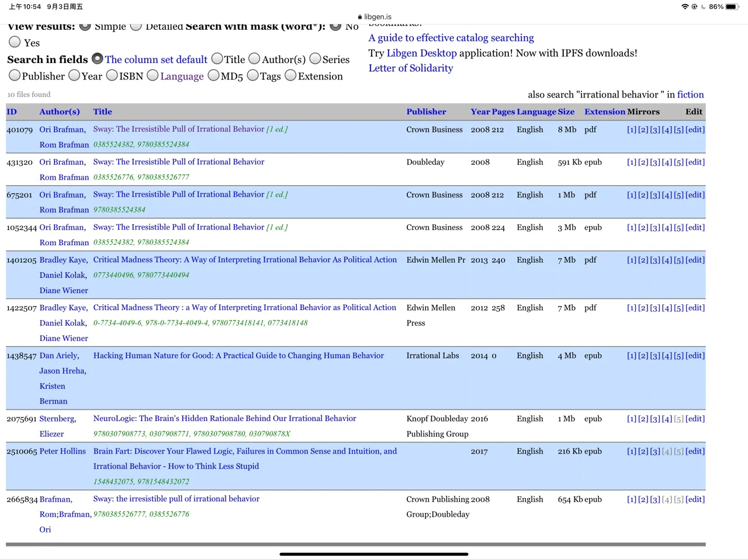The width and height of the screenshot is (748, 560).
Task: Choose the Year radio option
Action: (74, 75)
